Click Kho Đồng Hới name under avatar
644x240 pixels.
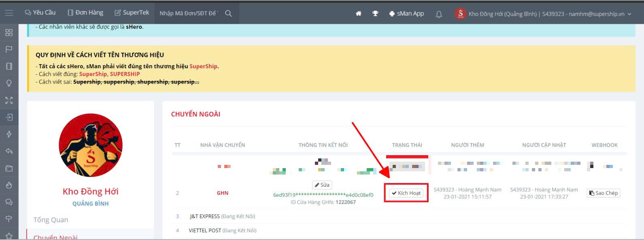pyautogui.click(x=91, y=191)
